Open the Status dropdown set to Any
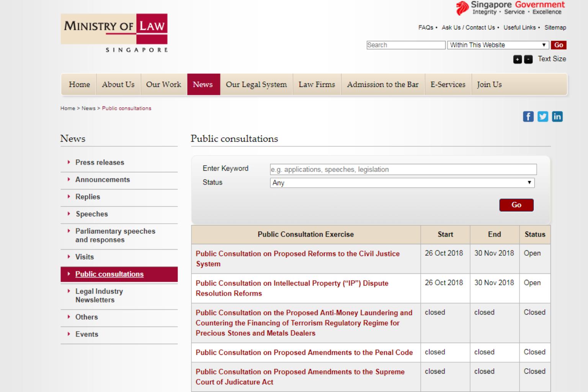This screenshot has width=588, height=392. (x=402, y=183)
